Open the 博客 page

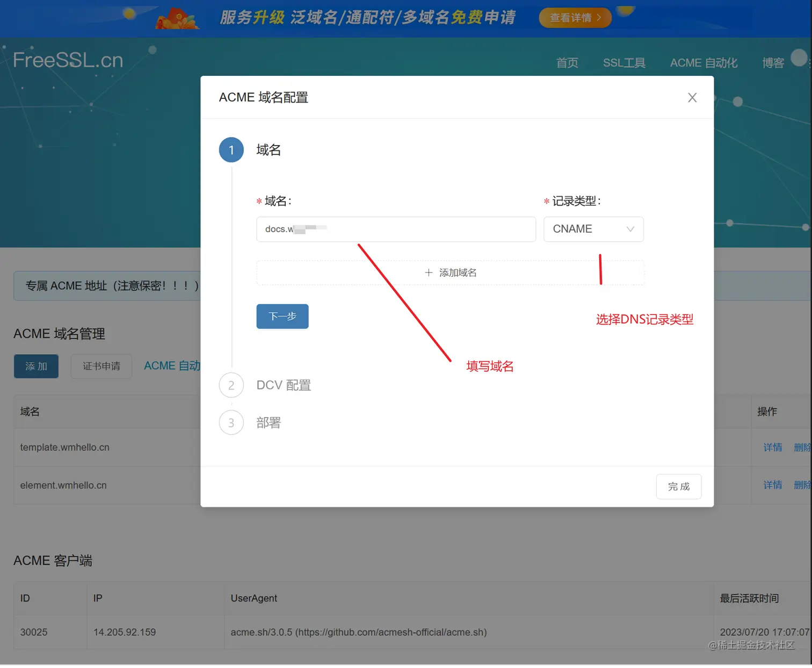(772, 62)
